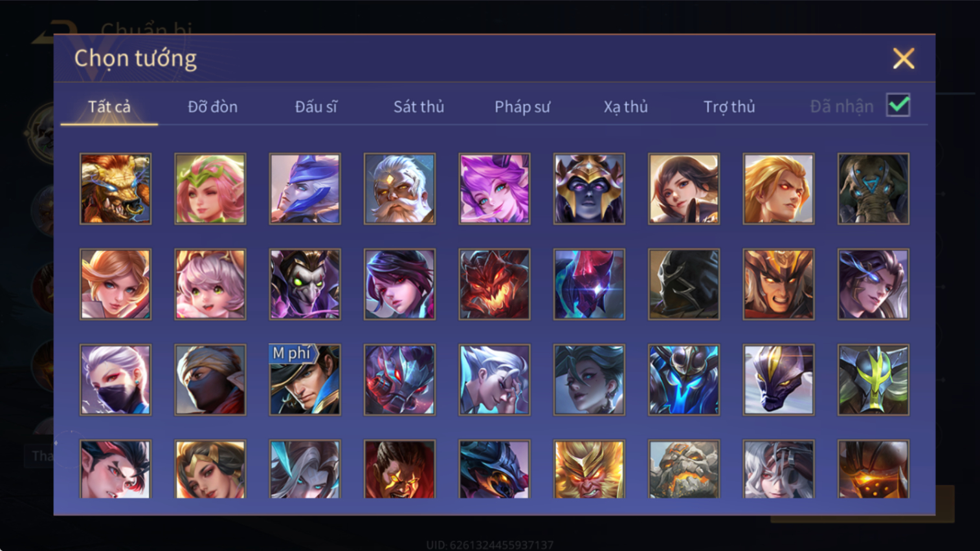
Task: Select the elephant warrior hero portrait
Action: (873, 189)
